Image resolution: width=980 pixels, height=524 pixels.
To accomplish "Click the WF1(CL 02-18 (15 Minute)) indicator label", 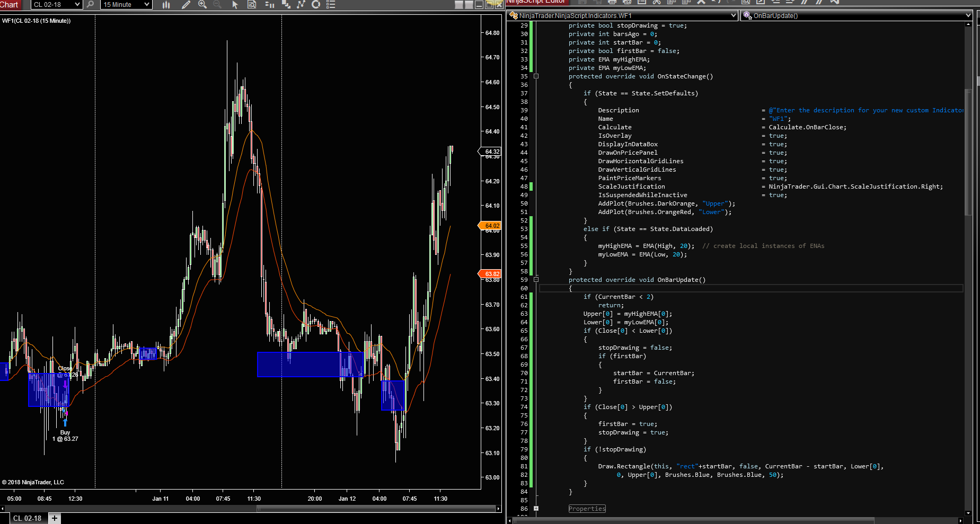I will (x=36, y=21).
